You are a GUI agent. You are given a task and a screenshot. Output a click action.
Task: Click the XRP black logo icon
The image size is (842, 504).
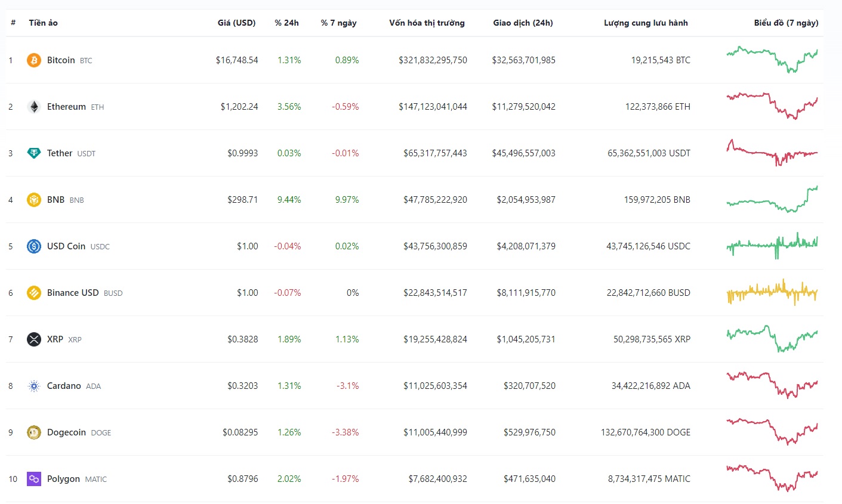coord(34,339)
